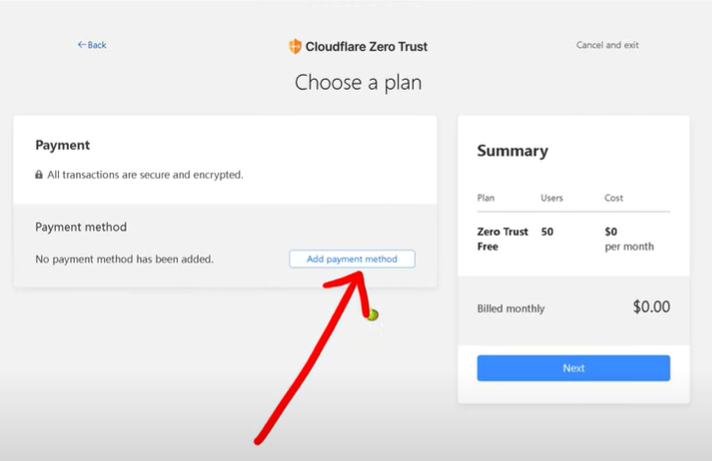Click the Choose a plan heading

coord(358,83)
